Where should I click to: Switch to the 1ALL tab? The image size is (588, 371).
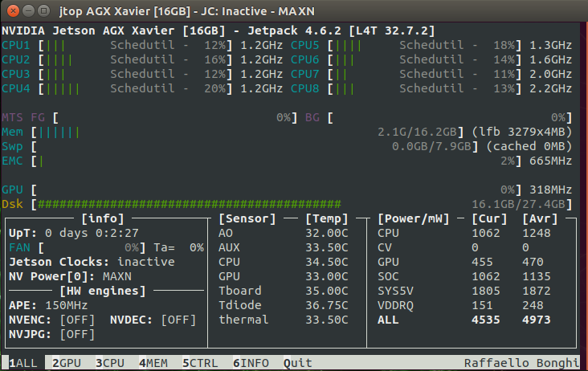pyautogui.click(x=22, y=363)
